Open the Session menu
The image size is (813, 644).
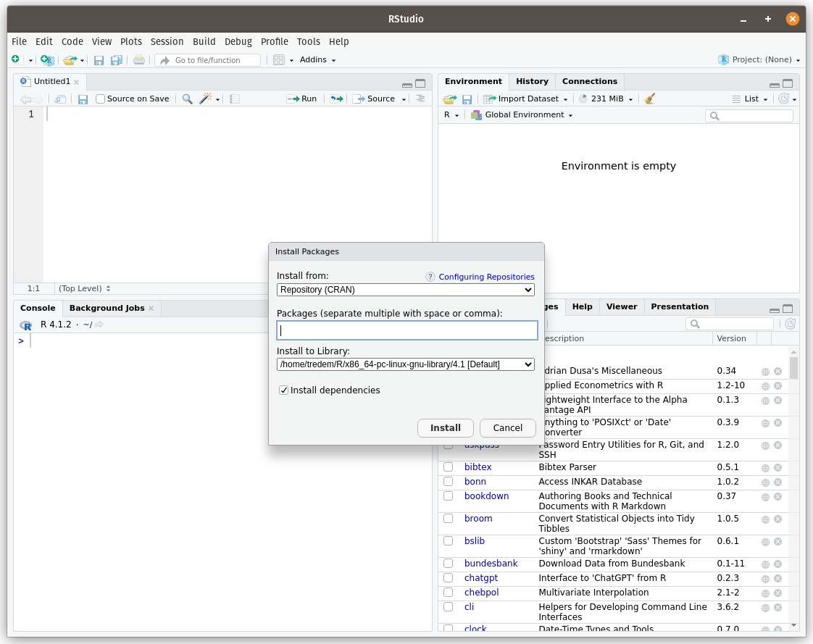click(x=167, y=42)
